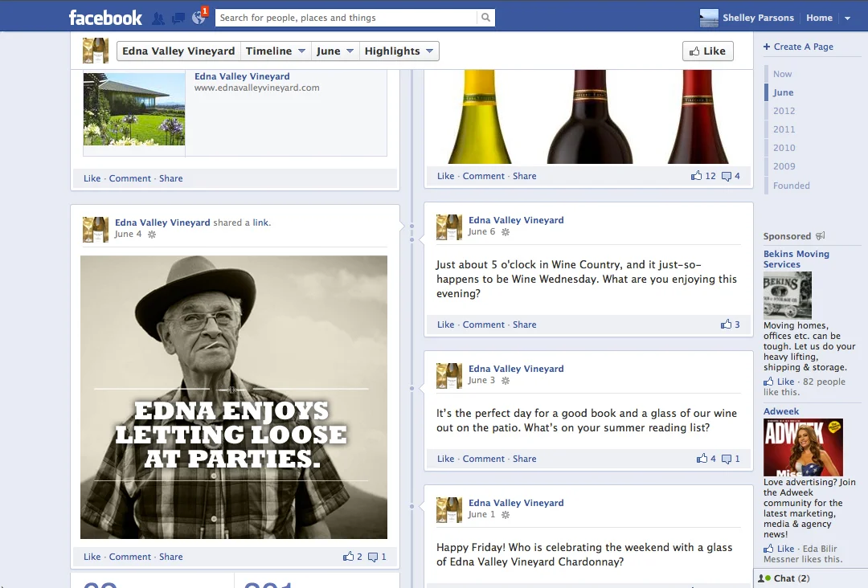Open the account menu arrow next to Home
868x588 pixels.
pyautogui.click(x=847, y=18)
